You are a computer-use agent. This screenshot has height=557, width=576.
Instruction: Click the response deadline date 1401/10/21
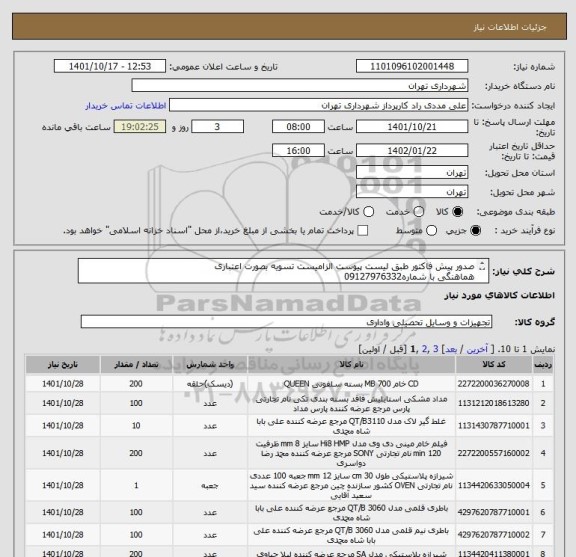tap(412, 127)
